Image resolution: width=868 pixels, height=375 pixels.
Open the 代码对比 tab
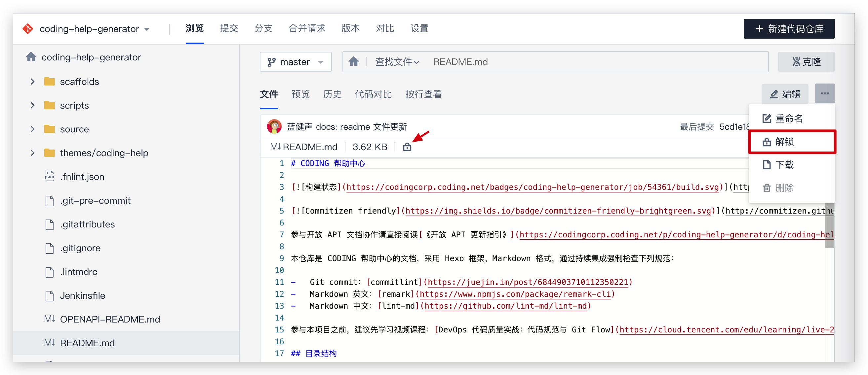tap(373, 95)
